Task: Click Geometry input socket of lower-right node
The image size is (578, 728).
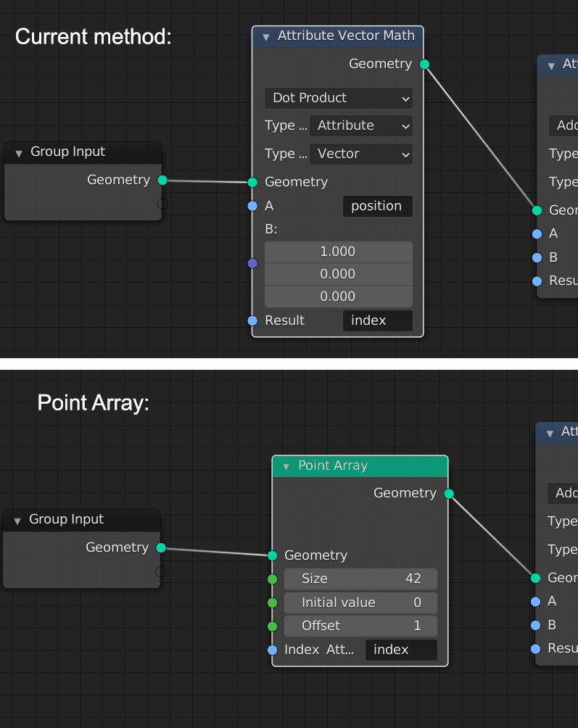Action: pyautogui.click(x=536, y=579)
